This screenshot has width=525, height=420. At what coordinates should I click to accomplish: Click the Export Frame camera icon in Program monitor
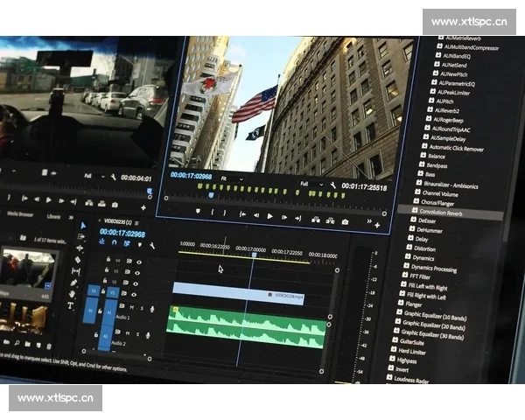[346, 222]
